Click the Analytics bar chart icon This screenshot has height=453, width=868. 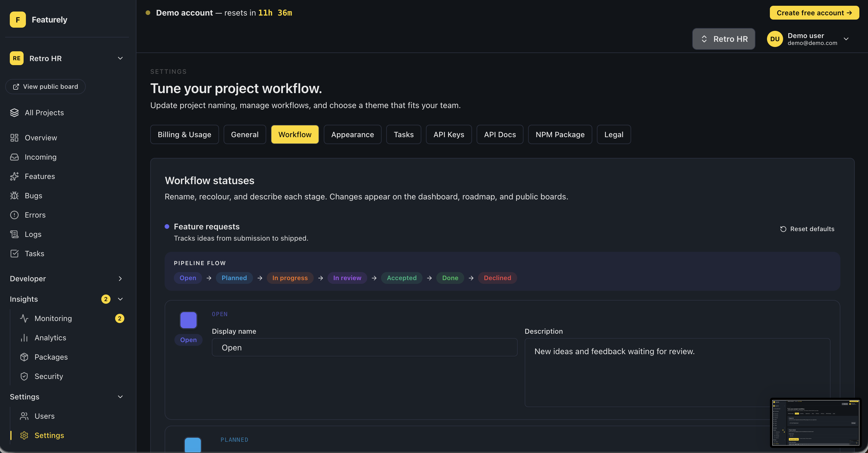(x=24, y=338)
